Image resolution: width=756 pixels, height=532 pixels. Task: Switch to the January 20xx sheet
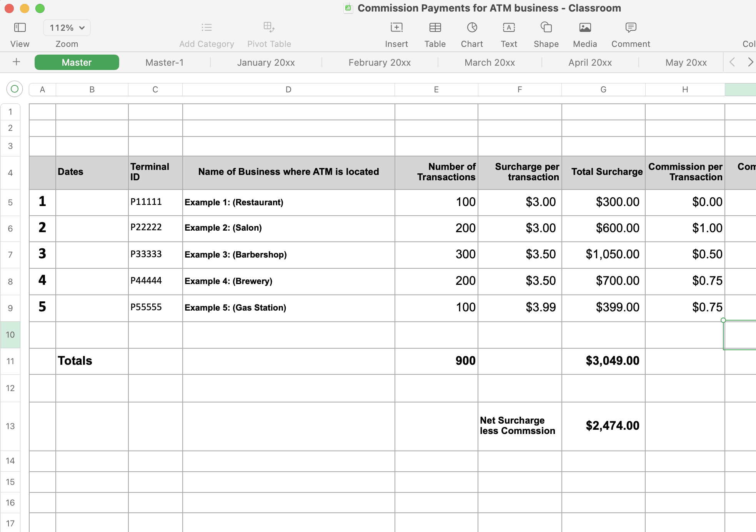(x=266, y=62)
